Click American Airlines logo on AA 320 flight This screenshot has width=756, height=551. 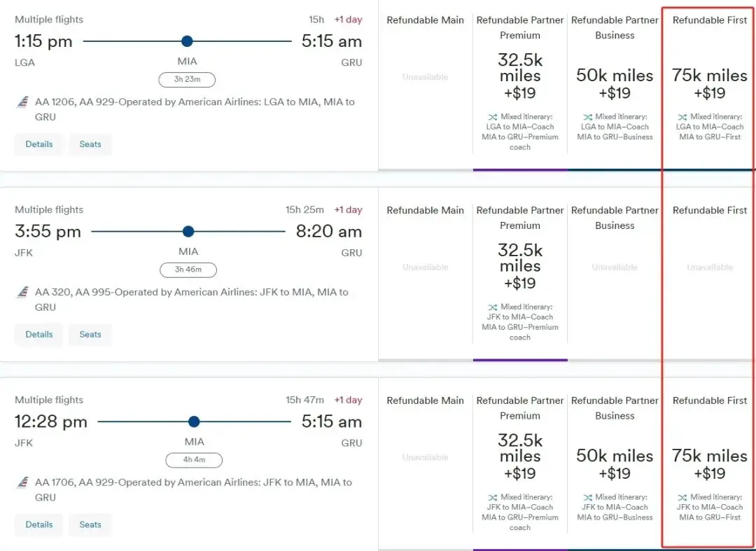(x=22, y=293)
